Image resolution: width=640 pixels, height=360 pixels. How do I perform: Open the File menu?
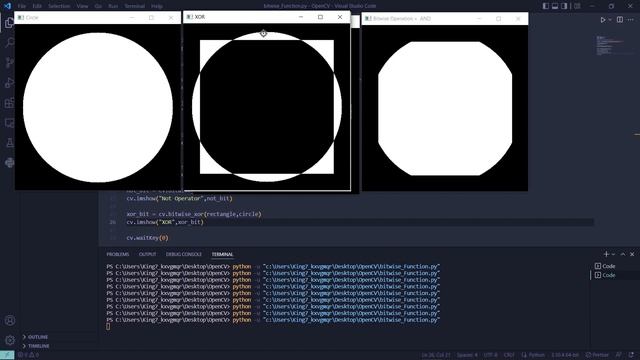click(x=22, y=6)
